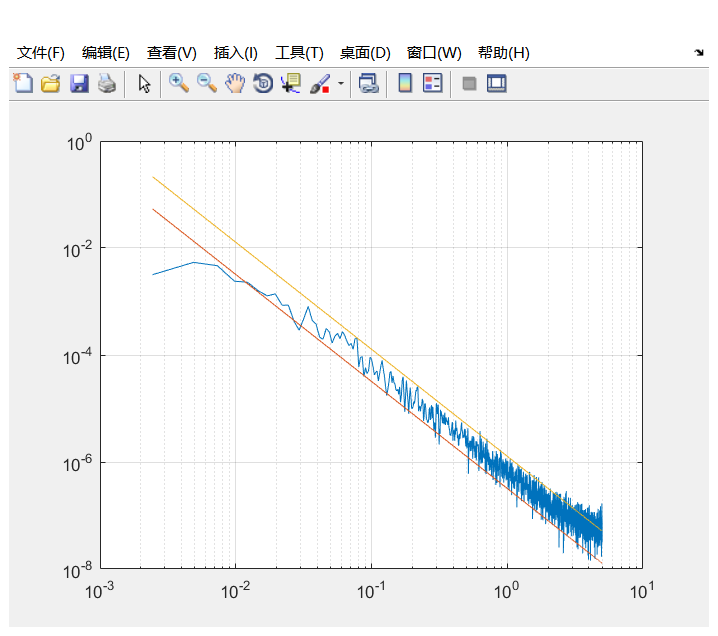Screen dimensions: 718x636
Task: Print the figure with the printer icon
Action: click(107, 84)
